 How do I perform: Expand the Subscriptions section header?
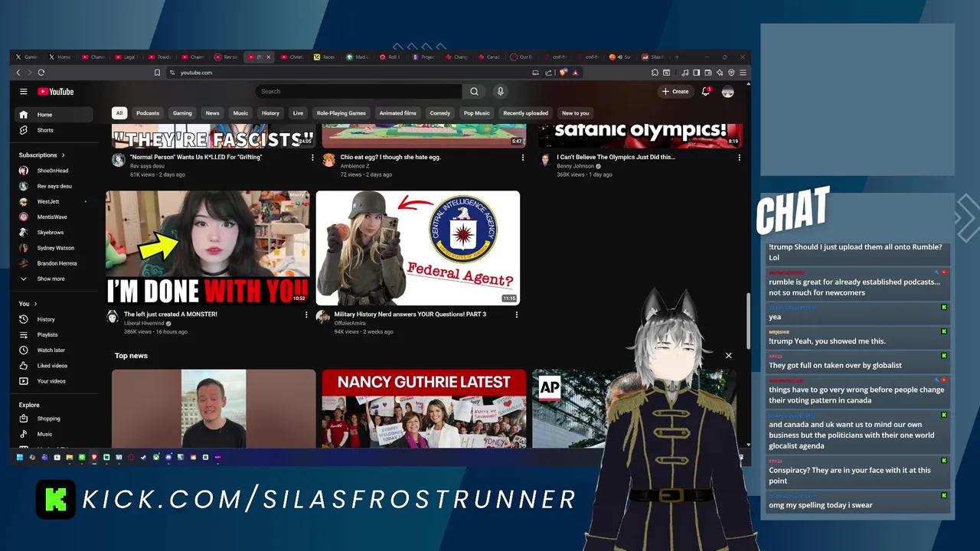(x=42, y=155)
